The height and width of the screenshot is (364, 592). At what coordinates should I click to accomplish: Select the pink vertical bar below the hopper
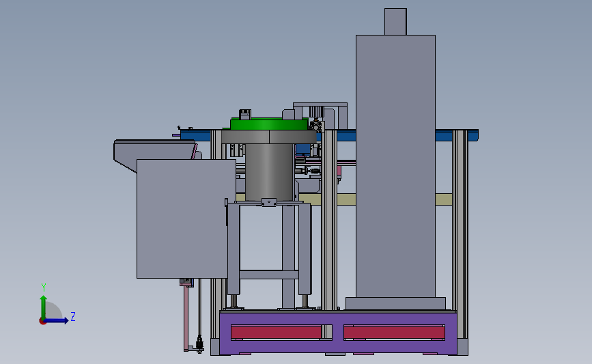186,318
